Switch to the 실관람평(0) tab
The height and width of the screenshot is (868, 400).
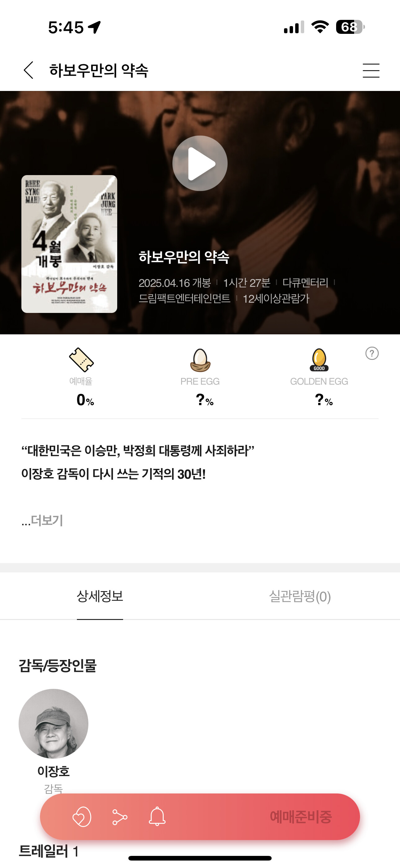300,596
